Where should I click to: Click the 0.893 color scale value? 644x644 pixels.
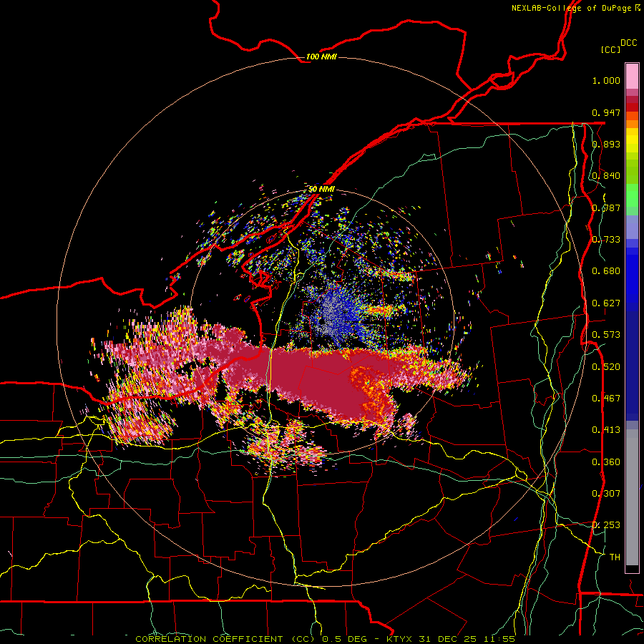(606, 144)
